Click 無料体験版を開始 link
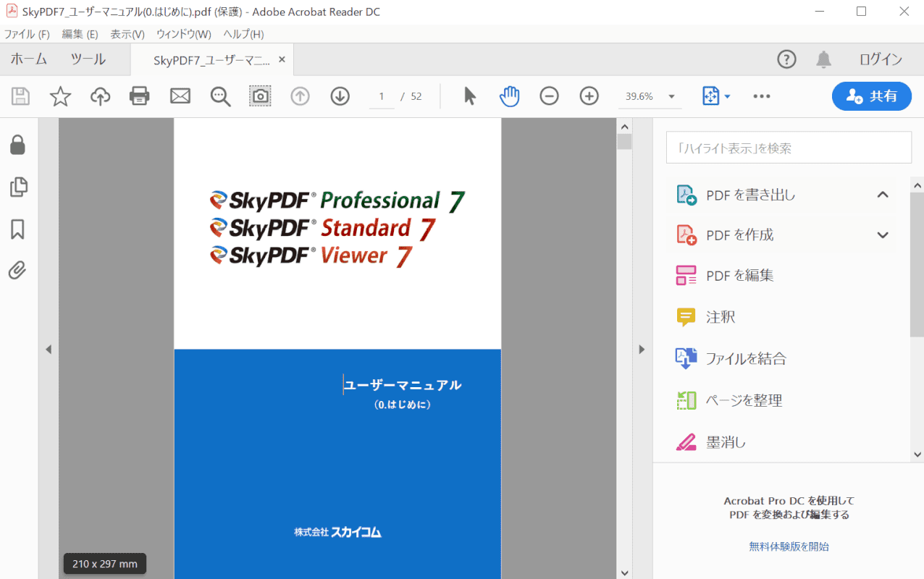Viewport: 924px width, 579px height. tap(789, 546)
